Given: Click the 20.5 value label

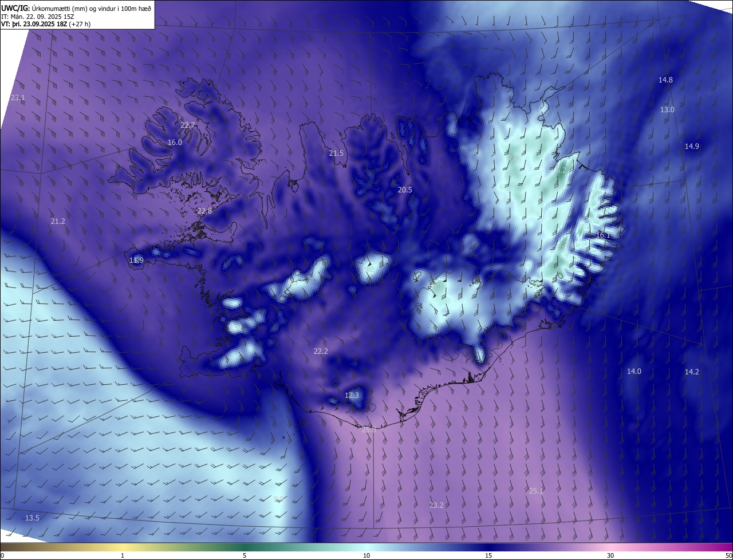Looking at the screenshot, I should (405, 190).
